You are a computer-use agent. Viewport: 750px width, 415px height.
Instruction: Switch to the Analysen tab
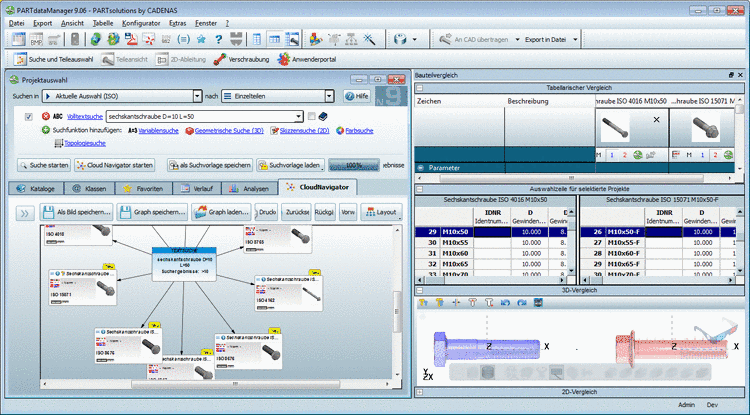(x=249, y=188)
